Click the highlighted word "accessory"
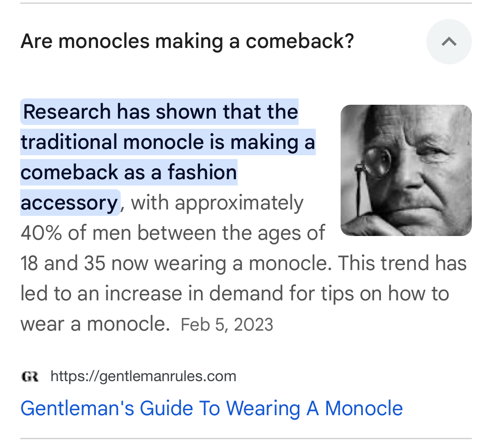The width and height of the screenshot is (492, 448). (69, 203)
